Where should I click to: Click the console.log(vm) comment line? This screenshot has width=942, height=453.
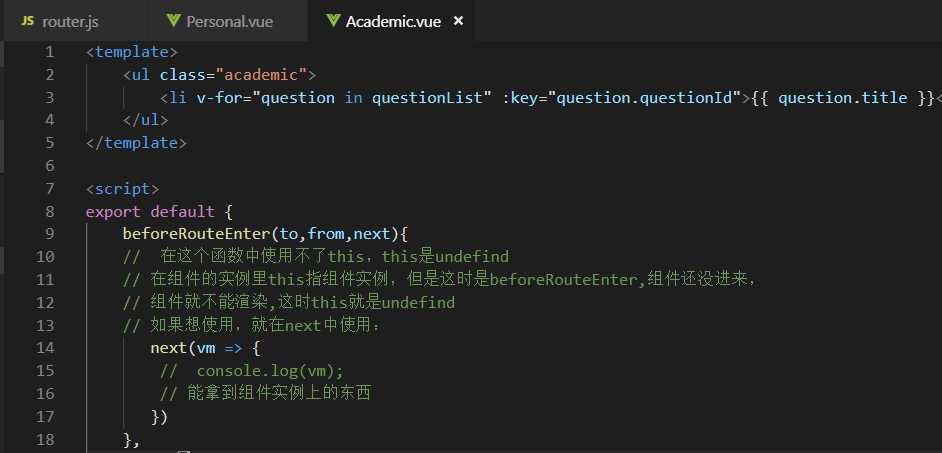(x=252, y=371)
